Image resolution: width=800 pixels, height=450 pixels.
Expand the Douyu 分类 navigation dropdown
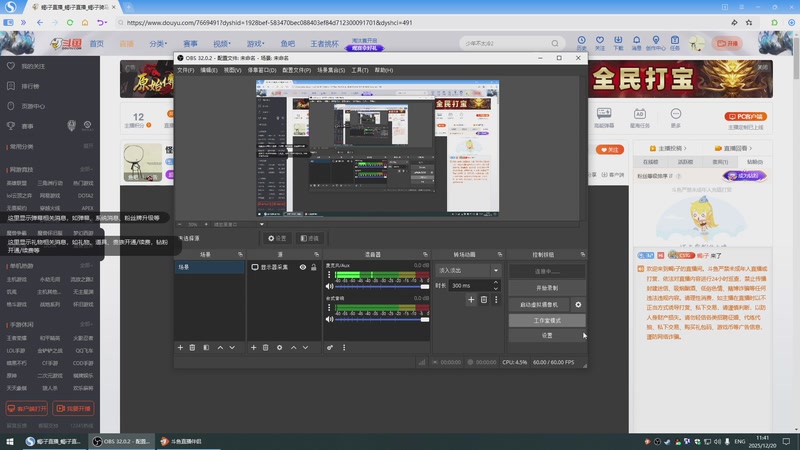click(x=158, y=44)
